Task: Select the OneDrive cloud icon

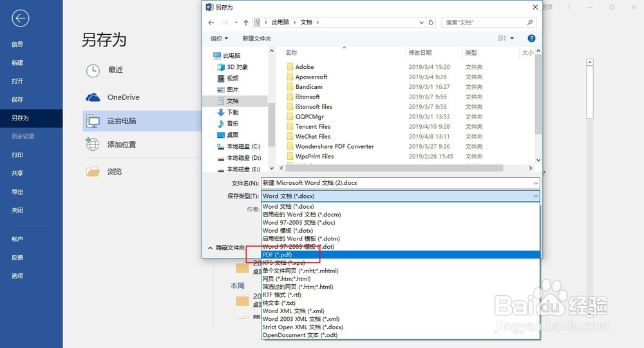Action: (x=93, y=97)
